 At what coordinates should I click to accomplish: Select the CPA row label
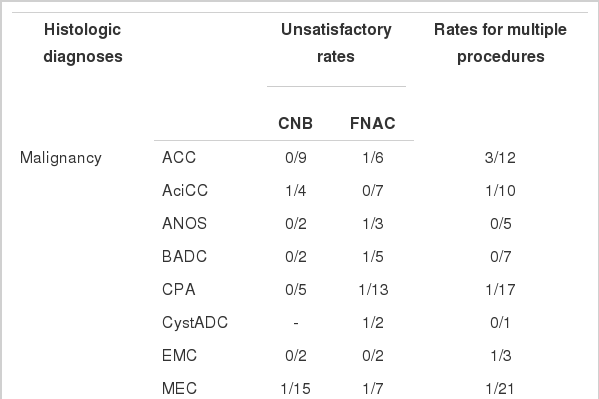point(179,289)
